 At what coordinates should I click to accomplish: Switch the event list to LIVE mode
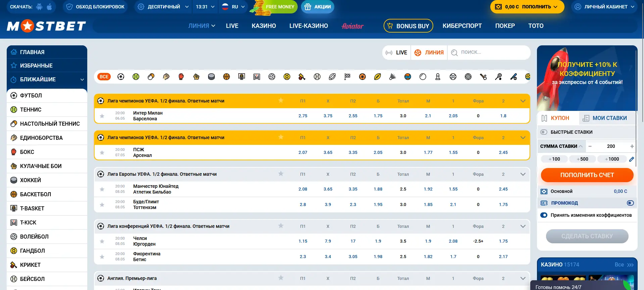397,52
